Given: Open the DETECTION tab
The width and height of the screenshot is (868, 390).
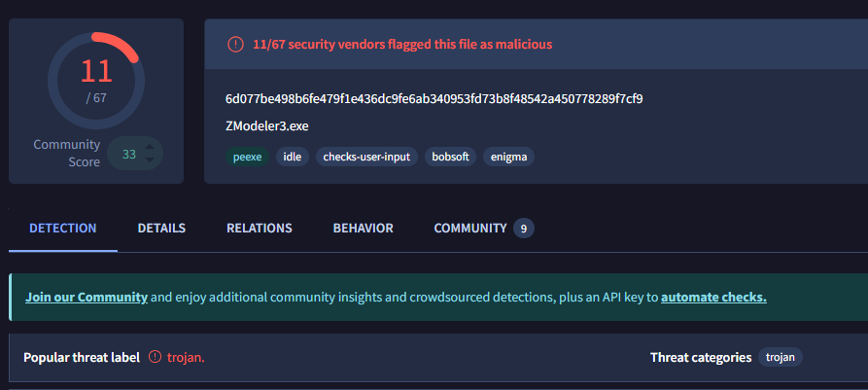Looking at the screenshot, I should [x=63, y=229].
